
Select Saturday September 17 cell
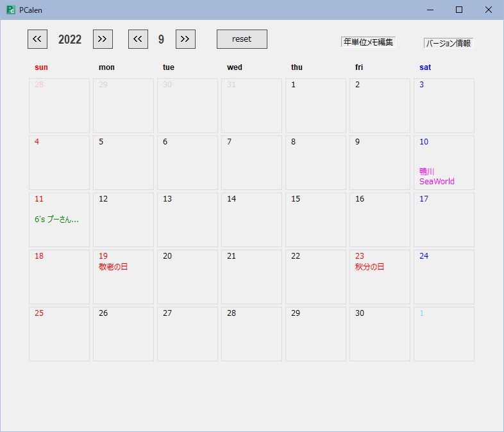click(444, 220)
